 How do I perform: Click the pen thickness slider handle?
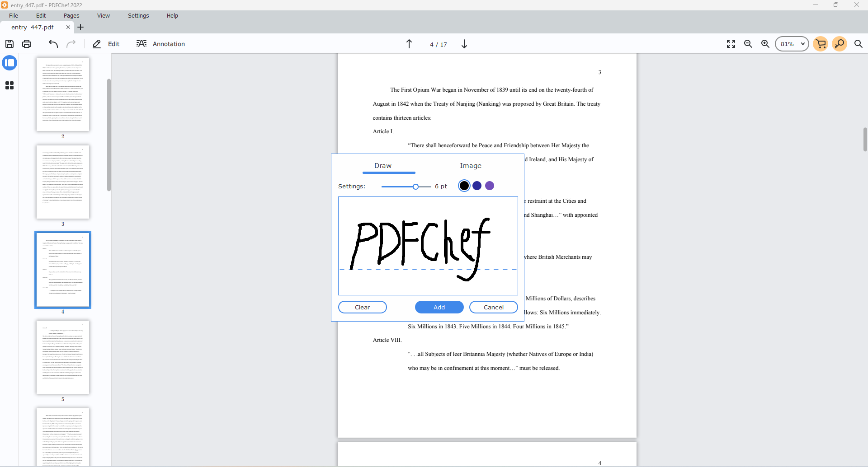point(415,187)
